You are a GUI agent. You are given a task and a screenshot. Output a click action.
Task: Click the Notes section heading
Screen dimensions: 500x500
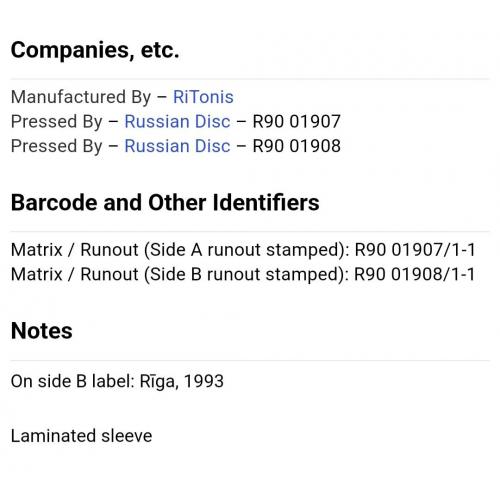(x=42, y=331)
